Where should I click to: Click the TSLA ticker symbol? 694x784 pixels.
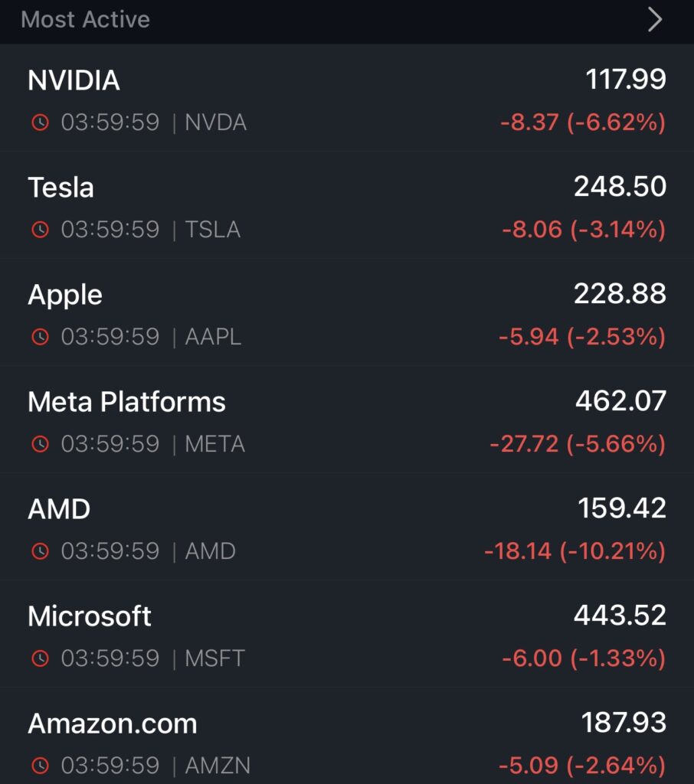tap(212, 230)
